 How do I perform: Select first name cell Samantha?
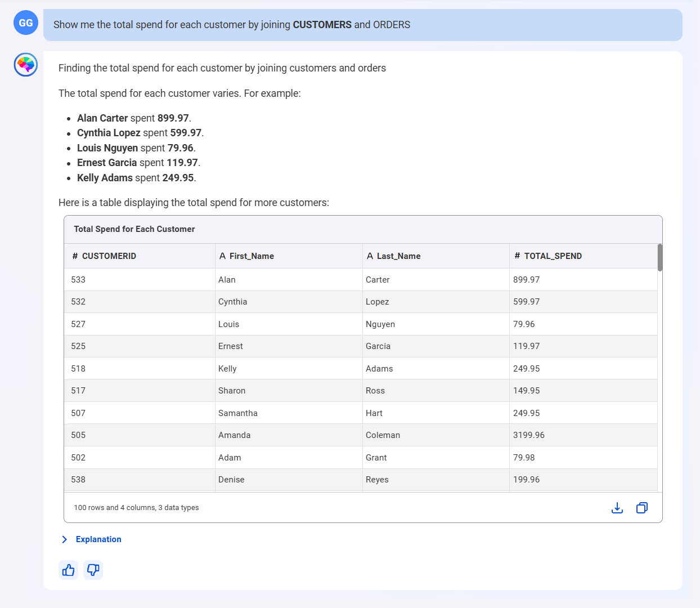(x=289, y=413)
